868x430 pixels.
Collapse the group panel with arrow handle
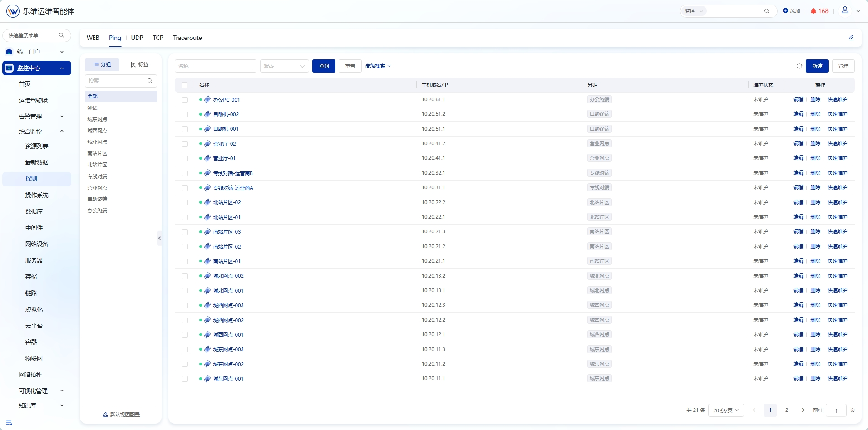[x=159, y=238]
